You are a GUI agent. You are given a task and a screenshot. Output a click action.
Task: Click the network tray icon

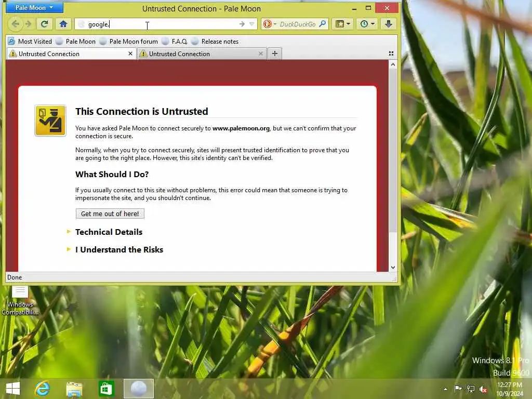click(x=471, y=389)
